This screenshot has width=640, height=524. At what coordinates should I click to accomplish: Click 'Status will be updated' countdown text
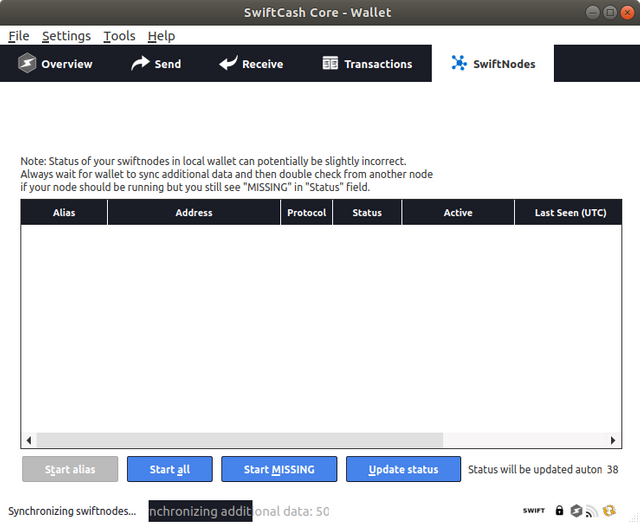[535, 469]
